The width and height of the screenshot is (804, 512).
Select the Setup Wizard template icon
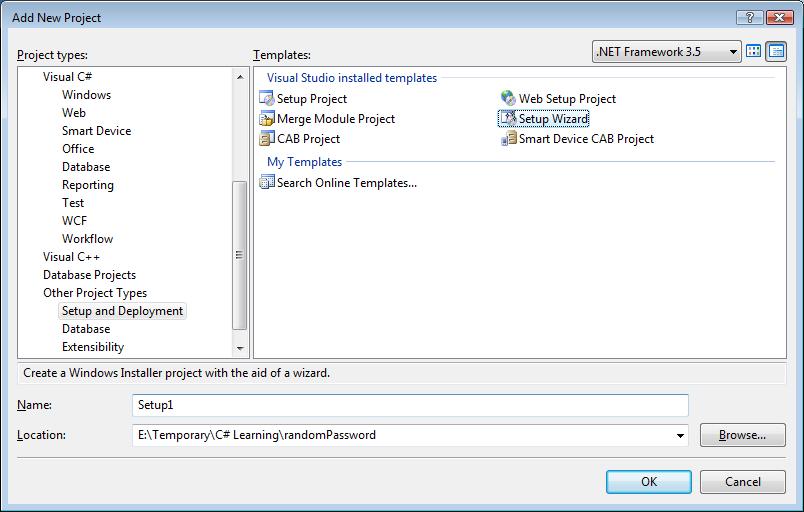tap(508, 119)
